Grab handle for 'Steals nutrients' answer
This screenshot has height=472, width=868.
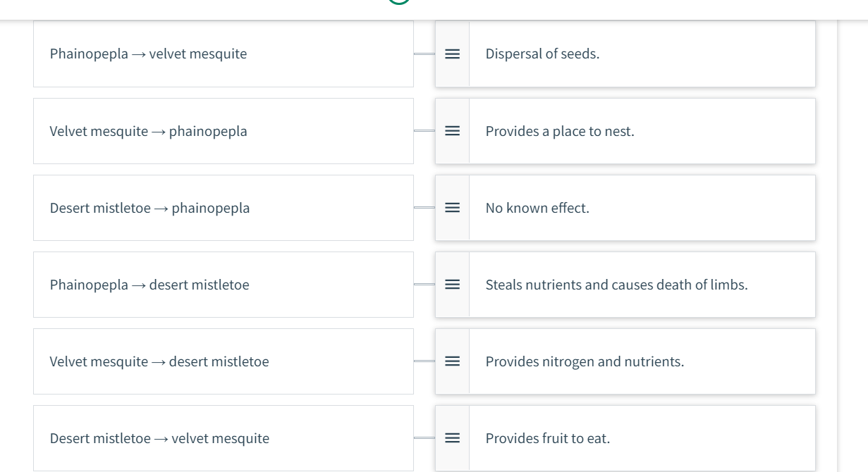(x=452, y=285)
